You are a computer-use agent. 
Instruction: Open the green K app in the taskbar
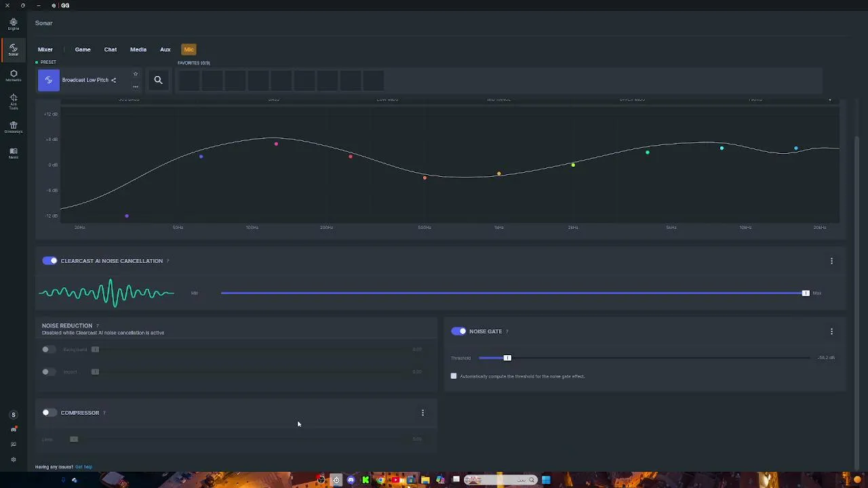click(x=366, y=481)
